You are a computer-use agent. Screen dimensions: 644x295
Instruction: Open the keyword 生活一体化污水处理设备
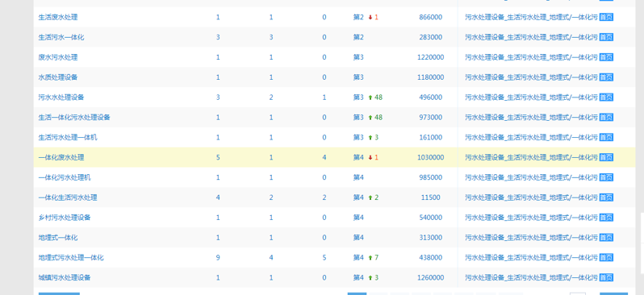point(74,118)
